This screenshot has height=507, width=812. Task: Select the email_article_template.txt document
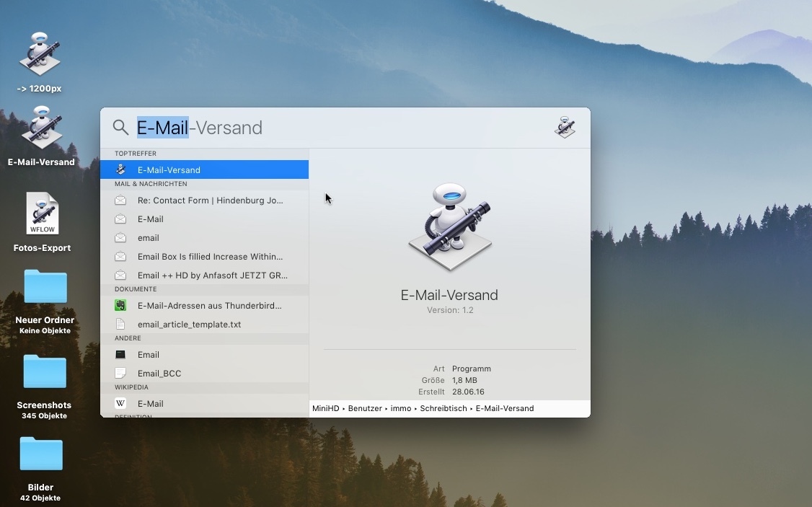point(205,325)
